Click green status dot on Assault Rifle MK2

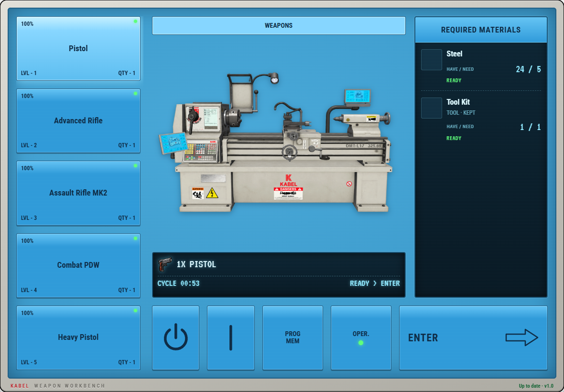pos(135,166)
